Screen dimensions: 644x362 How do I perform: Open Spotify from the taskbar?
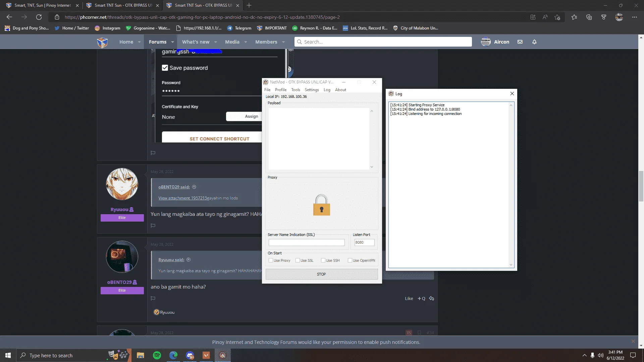(157, 355)
